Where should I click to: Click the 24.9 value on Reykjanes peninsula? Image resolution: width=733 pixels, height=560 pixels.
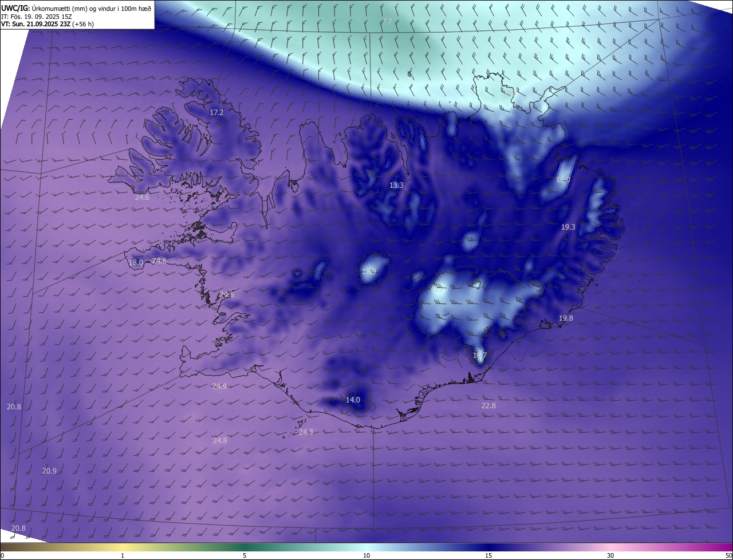pos(219,387)
